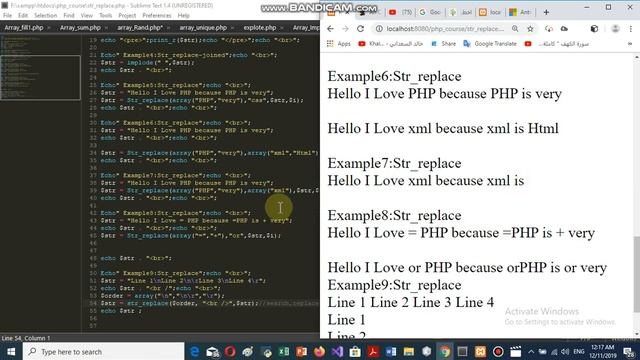Click the cube extension icon in Chrome
640x360 pixels.
(594, 29)
